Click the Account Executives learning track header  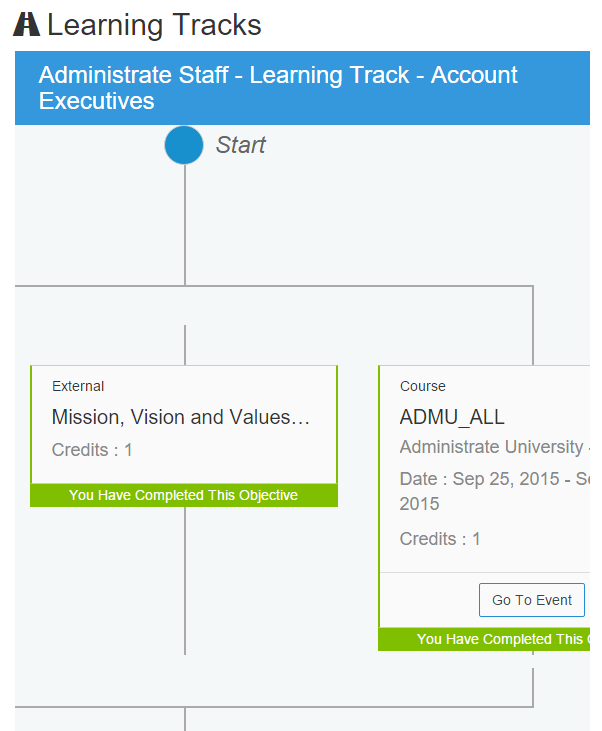click(278, 88)
